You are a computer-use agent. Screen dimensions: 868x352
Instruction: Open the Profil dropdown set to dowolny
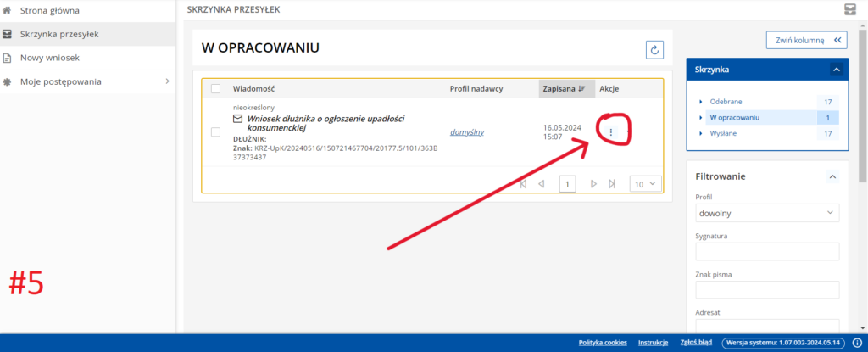coord(766,214)
